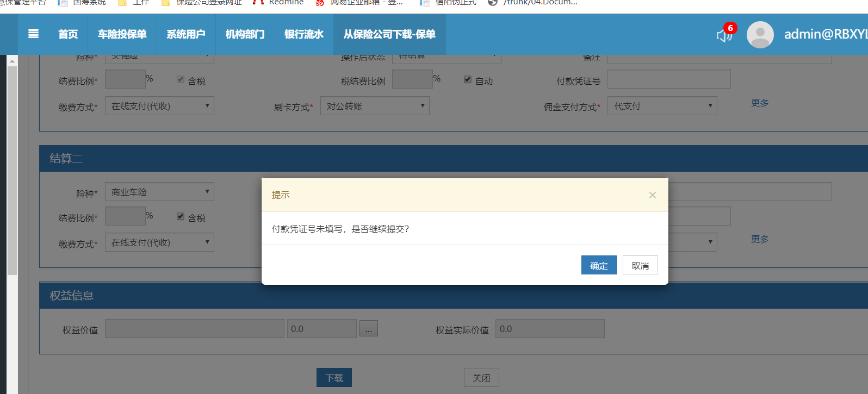Click the 权益实际价值 field

(x=550, y=329)
